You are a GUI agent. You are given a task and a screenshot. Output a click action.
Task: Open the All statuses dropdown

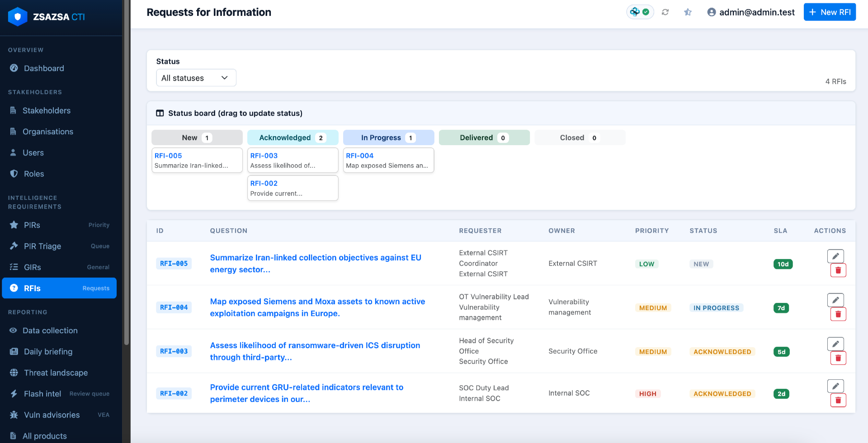tap(196, 78)
